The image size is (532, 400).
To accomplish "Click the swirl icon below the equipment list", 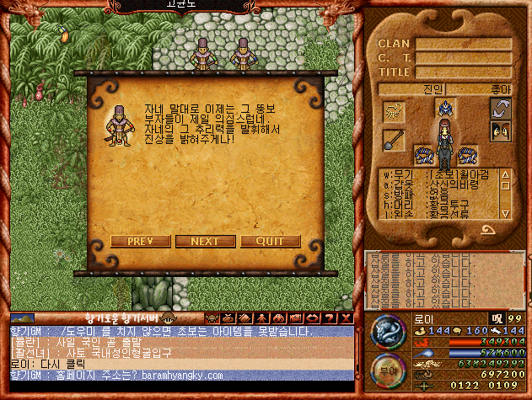I will point(488,231).
